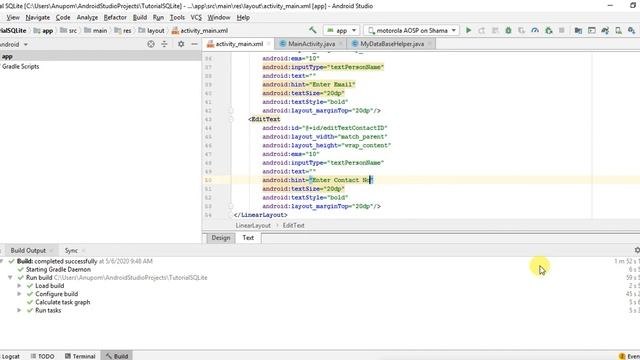Select the Text view tab

coord(248,238)
